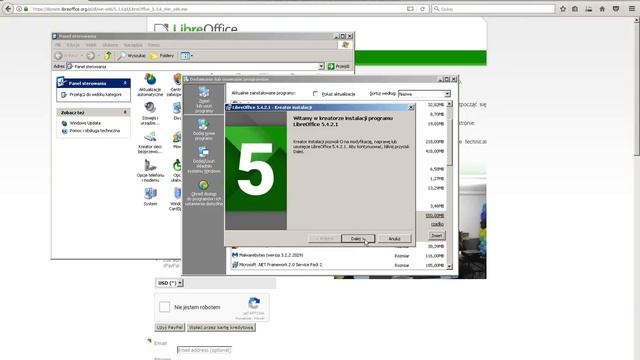
Task: Click the Firefox reload button
Action: (x=422, y=9)
